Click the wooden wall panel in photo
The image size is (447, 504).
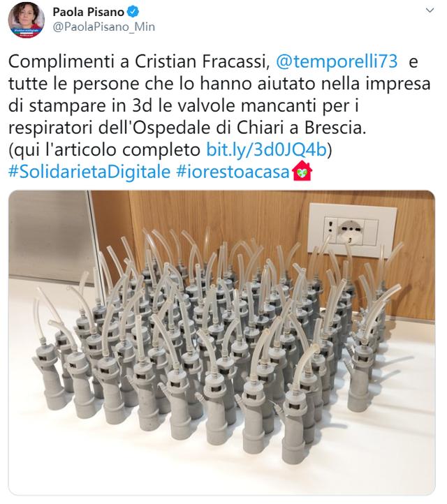pos(225,218)
